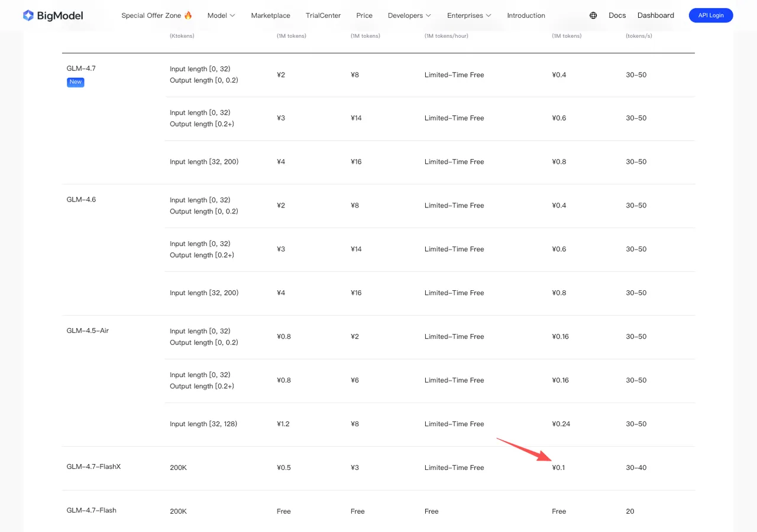The height and width of the screenshot is (532, 757).
Task: Go to the Marketplace page
Action: click(270, 15)
